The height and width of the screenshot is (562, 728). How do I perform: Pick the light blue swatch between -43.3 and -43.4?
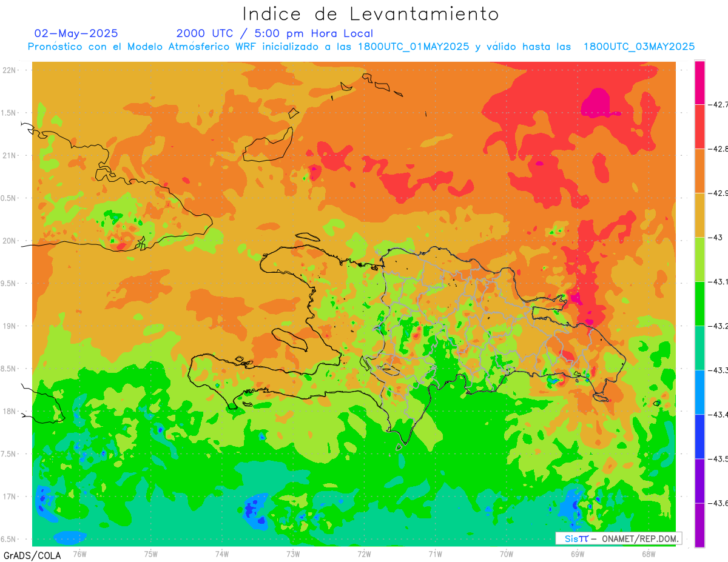(699, 392)
